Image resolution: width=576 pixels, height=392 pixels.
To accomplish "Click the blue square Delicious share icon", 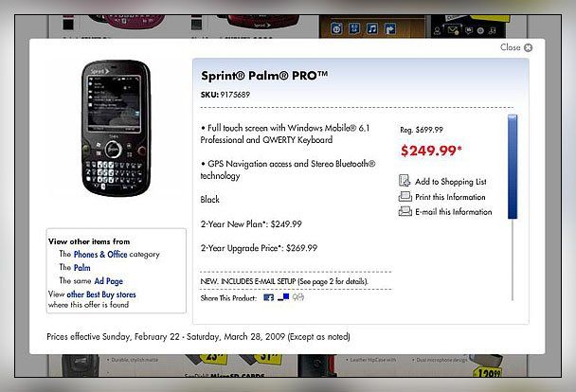I will (x=283, y=297).
